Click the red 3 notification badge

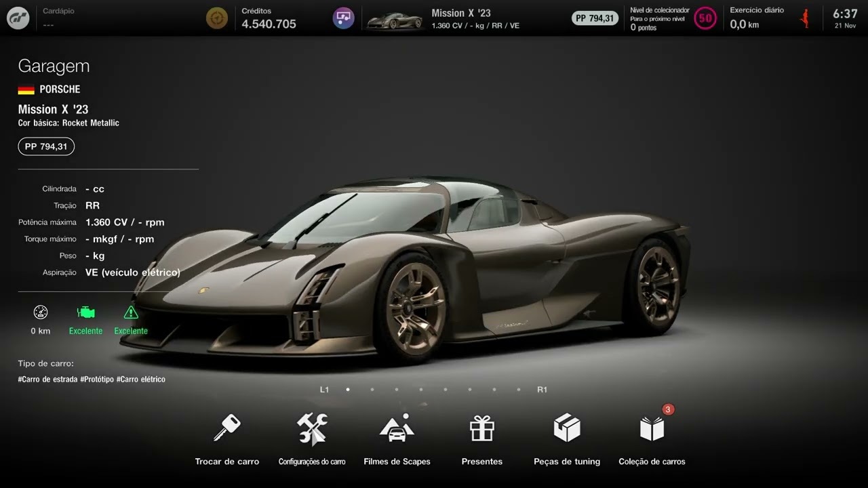coord(668,409)
